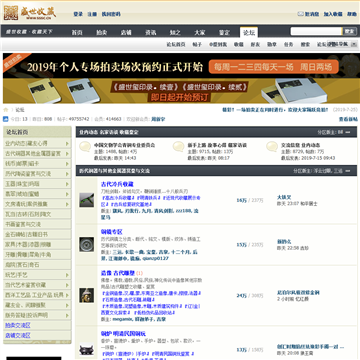Open 论坛首页 in the sub navigation
The width and height of the screenshot is (360, 360).
click(176, 44)
